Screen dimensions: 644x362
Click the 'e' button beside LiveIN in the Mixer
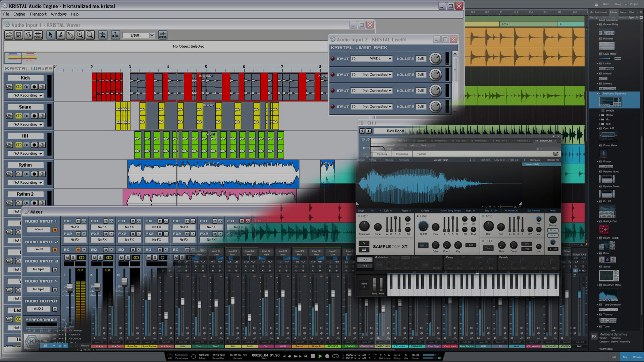pyautogui.click(x=55, y=249)
